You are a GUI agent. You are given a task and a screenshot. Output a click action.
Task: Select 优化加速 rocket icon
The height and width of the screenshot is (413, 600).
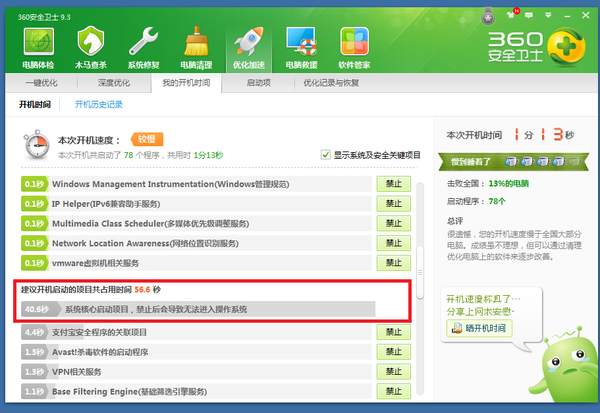(x=249, y=48)
